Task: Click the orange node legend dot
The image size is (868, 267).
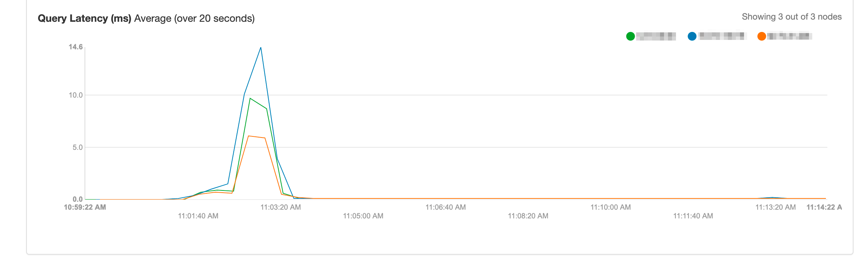Action: tap(762, 36)
